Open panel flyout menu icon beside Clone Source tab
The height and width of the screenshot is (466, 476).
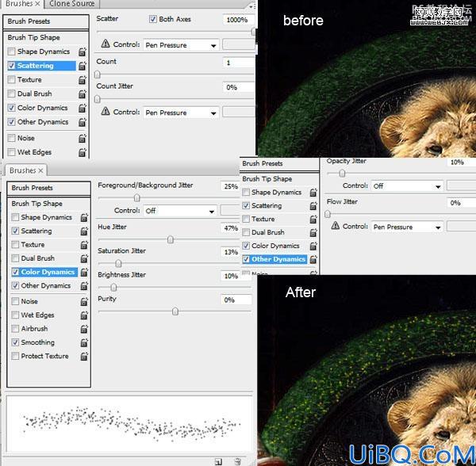tap(252, 6)
